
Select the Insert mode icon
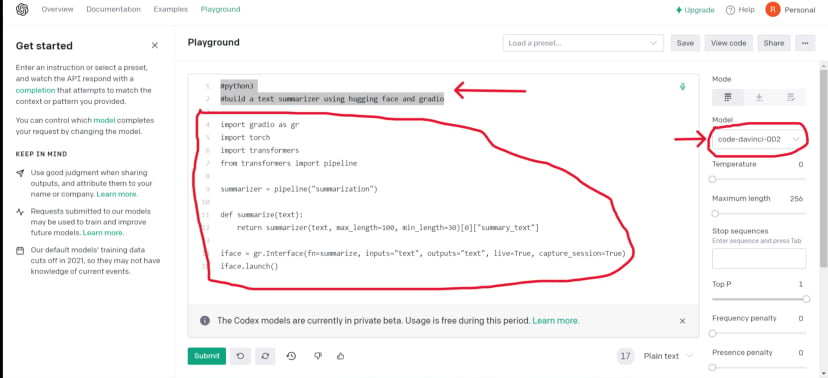tap(759, 98)
